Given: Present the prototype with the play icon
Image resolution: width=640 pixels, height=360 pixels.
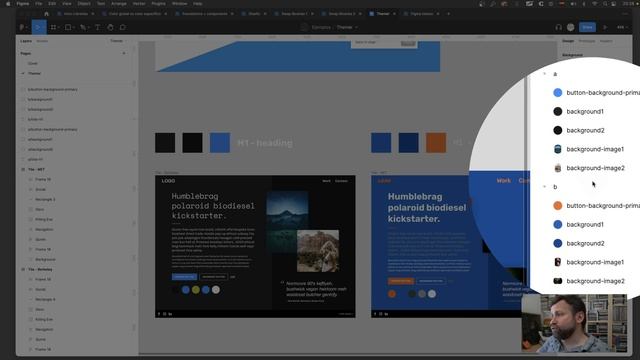Looking at the screenshot, I should coord(605,27).
